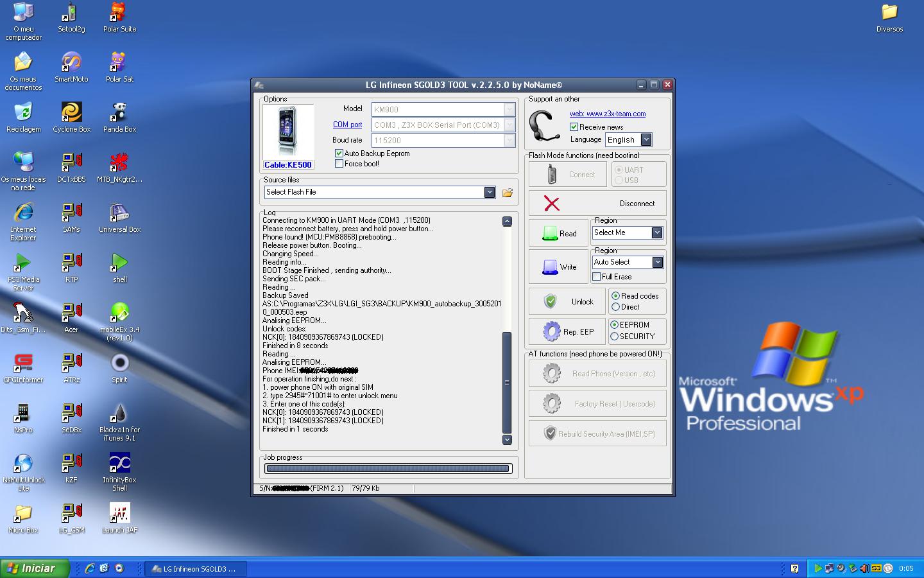Select LG Infineon SGOLD3 taskbar button

pos(196,568)
